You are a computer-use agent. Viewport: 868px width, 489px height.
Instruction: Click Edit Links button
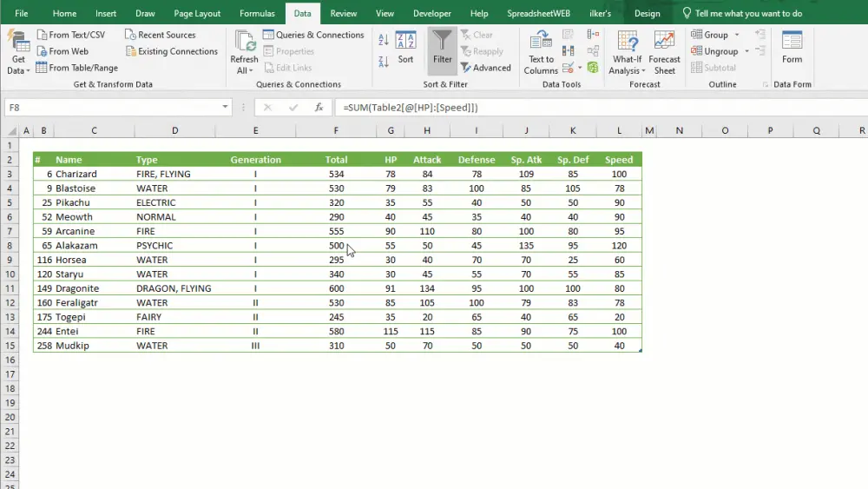click(288, 68)
